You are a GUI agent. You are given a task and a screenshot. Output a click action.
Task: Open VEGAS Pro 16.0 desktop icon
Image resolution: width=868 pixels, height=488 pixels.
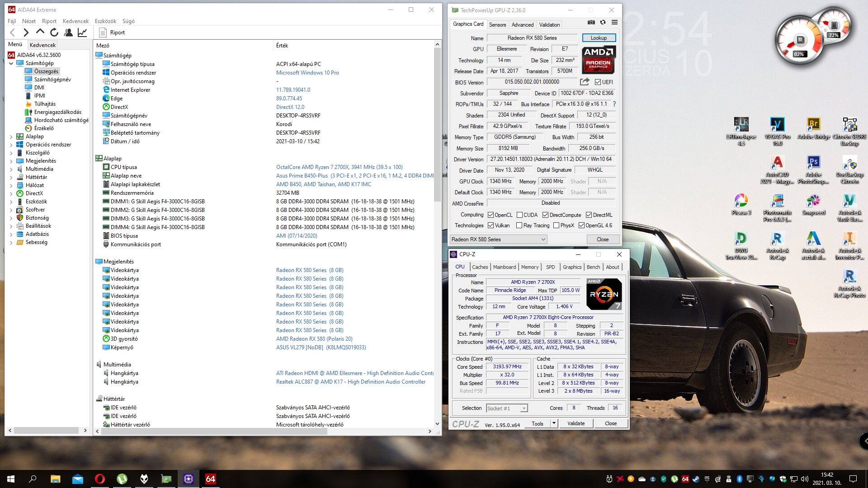click(x=777, y=131)
